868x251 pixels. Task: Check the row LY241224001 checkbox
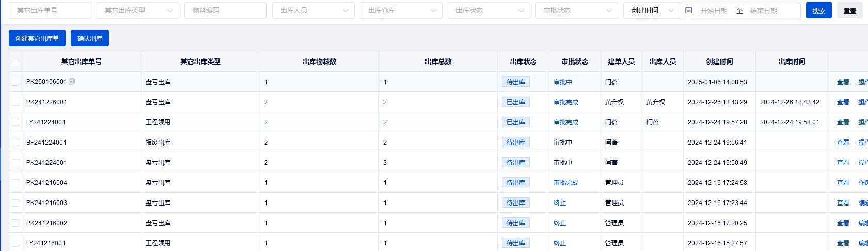coord(15,122)
